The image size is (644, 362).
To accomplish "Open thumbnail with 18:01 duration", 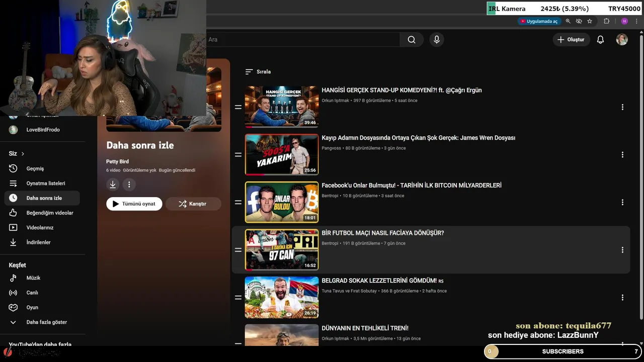I will [282, 202].
